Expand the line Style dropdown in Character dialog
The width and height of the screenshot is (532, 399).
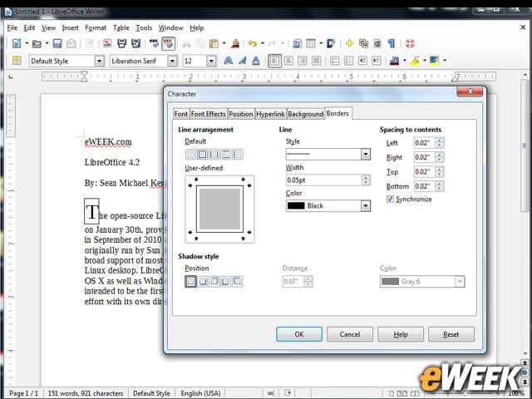click(x=366, y=154)
